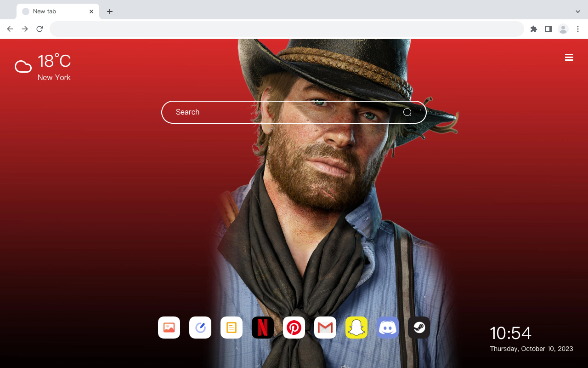Open the Discord shortcut

coord(388,328)
